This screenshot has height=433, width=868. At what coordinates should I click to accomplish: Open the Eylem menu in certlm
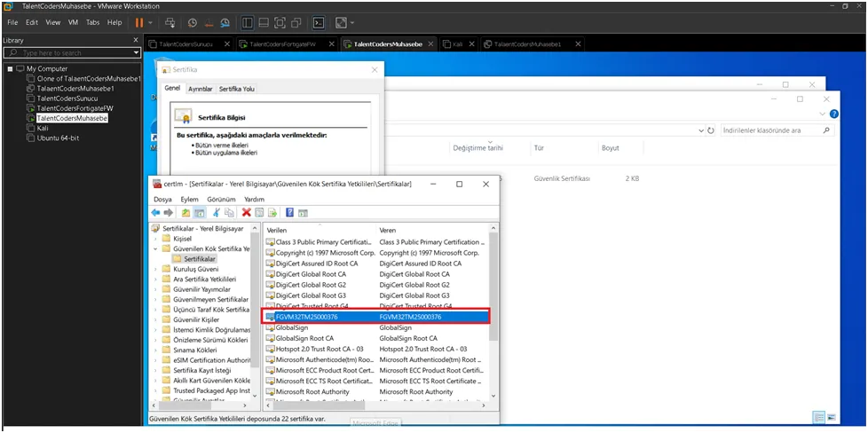click(x=189, y=200)
